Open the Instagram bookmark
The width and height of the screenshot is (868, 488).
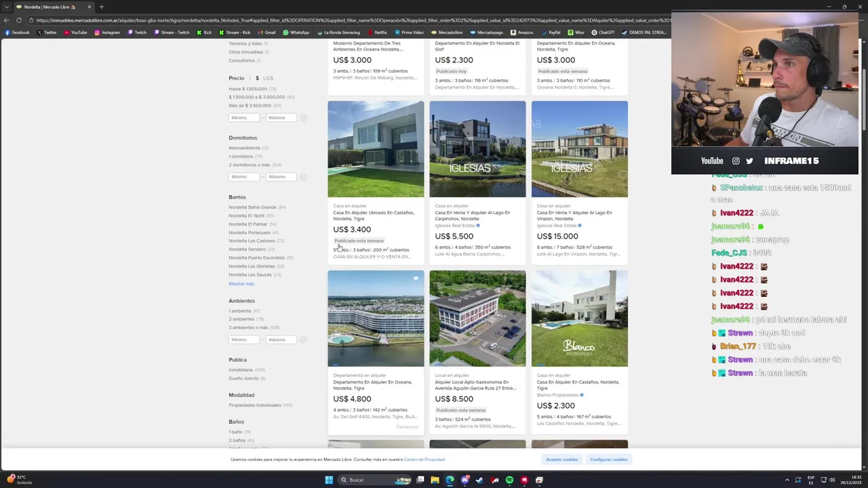coord(107,33)
